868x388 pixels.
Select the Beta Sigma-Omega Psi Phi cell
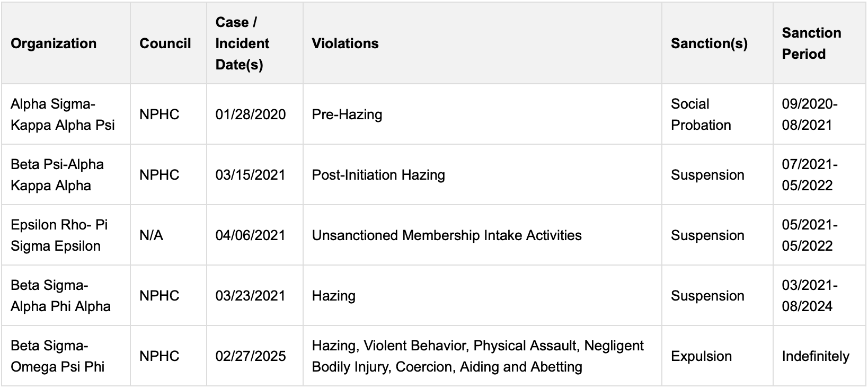click(57, 356)
